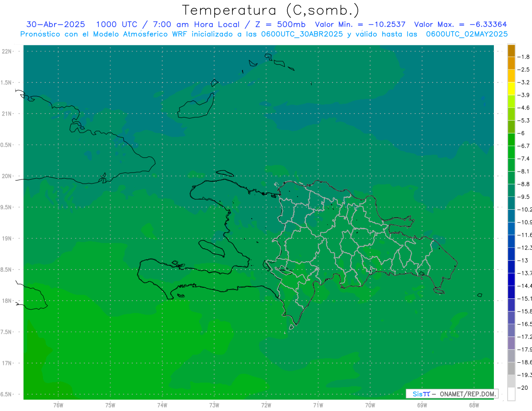The height and width of the screenshot is (411, 532).
Task: Click the '-7.4' colorbar value
Action: coord(524,158)
